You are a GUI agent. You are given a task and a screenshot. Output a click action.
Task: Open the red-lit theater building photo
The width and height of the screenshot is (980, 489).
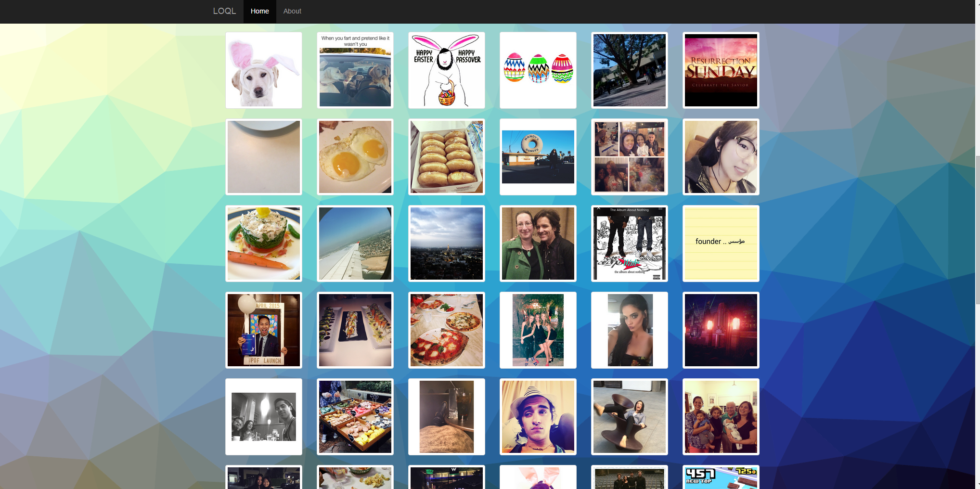tap(721, 330)
